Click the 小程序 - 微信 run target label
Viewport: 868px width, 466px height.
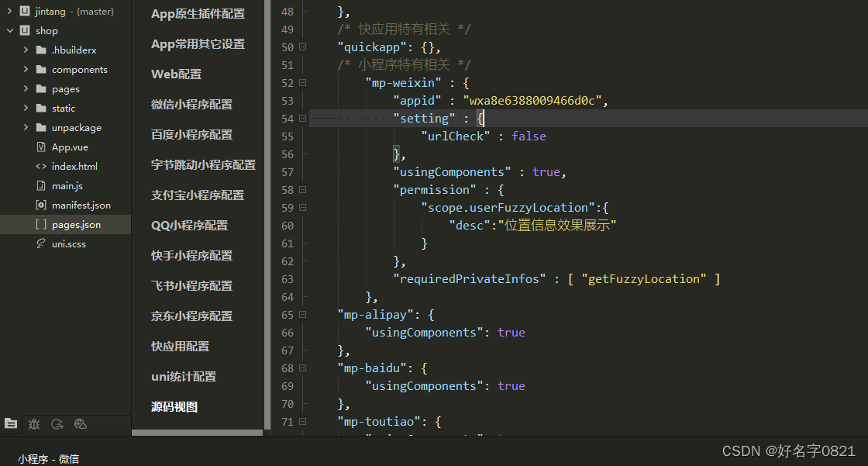click(48, 458)
